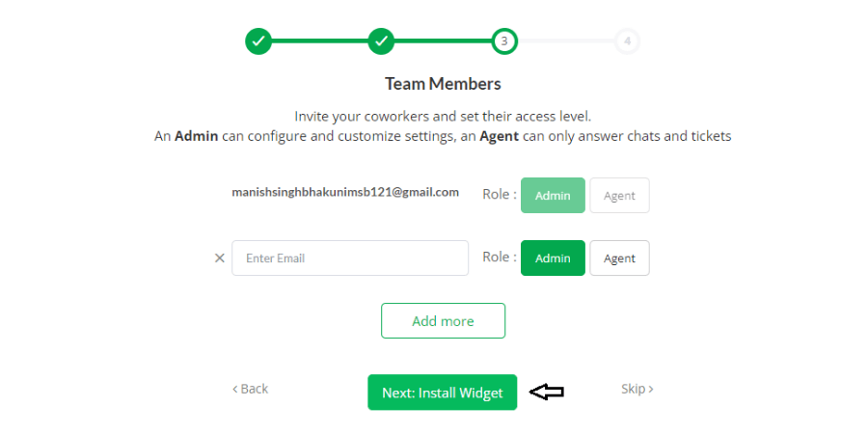868x434 pixels.
Task: Proceed with Next: Install Widget button
Action: (x=443, y=393)
